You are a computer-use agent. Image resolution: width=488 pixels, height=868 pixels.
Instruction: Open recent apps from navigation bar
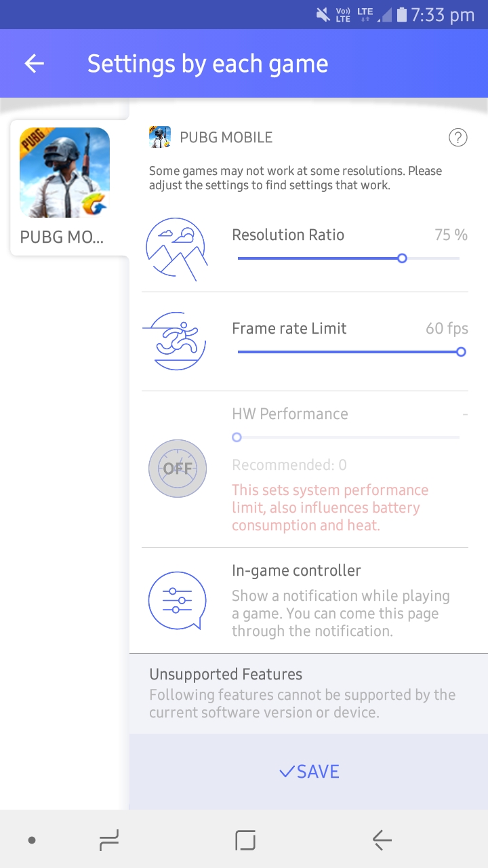109,840
